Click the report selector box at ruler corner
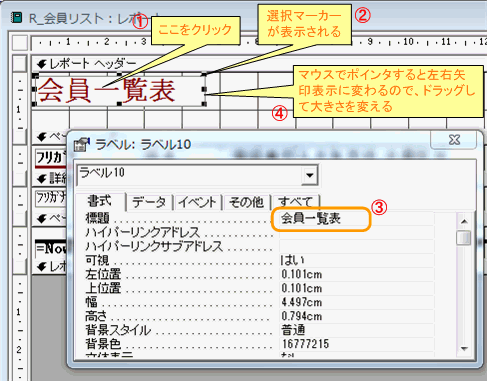487x381 pixels. (20, 43)
